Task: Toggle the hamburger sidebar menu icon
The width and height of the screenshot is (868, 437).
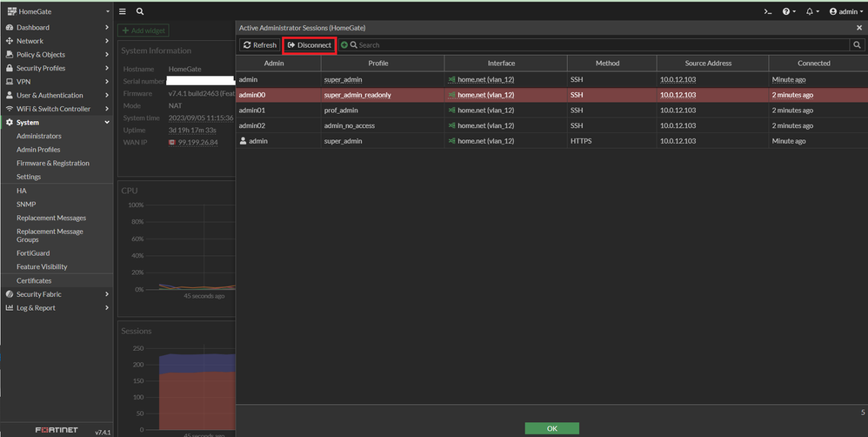Action: (x=123, y=11)
